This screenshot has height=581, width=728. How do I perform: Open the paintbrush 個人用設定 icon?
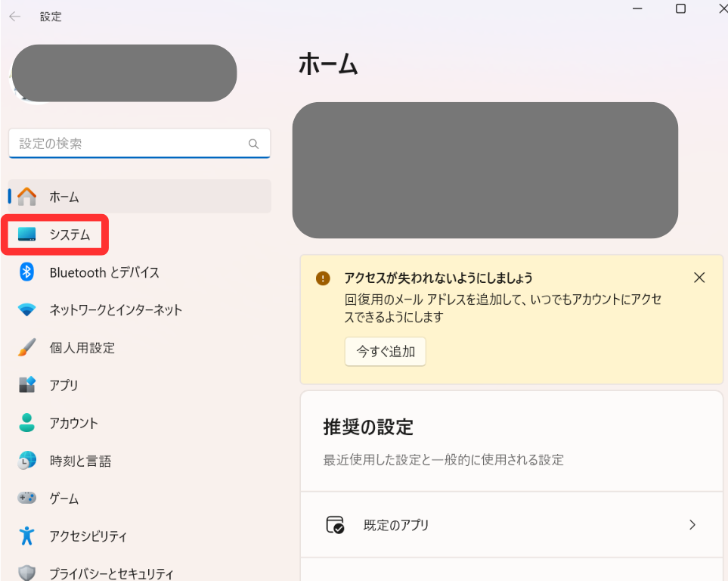(26, 347)
